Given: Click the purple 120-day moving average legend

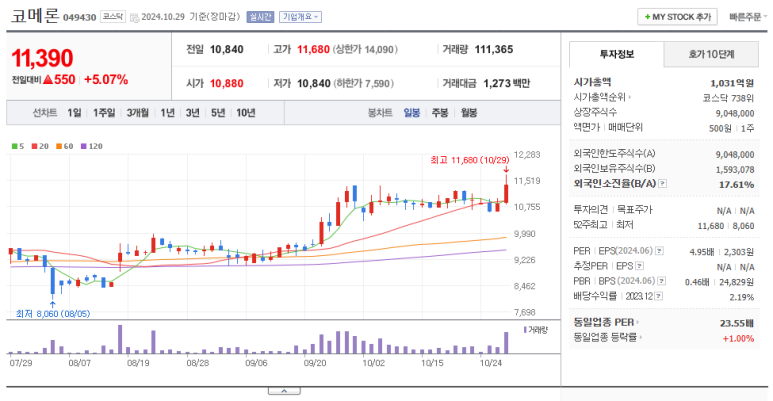Looking at the screenshot, I should click(92, 146).
